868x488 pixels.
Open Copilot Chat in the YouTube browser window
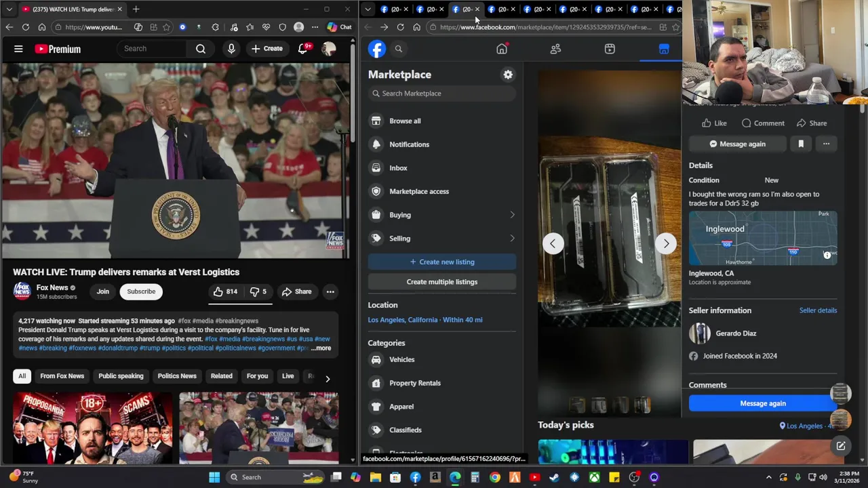pos(339,27)
